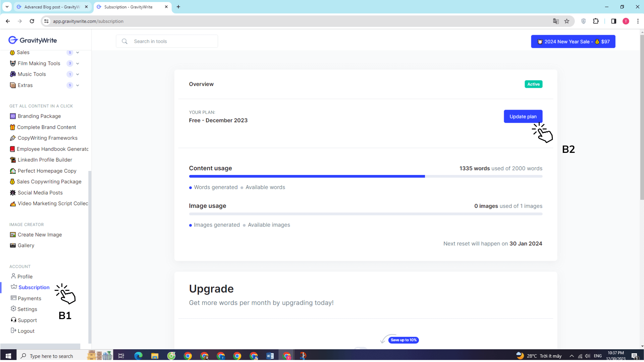
Task: Click the Complete Brand Content gift icon
Action: coord(12,127)
